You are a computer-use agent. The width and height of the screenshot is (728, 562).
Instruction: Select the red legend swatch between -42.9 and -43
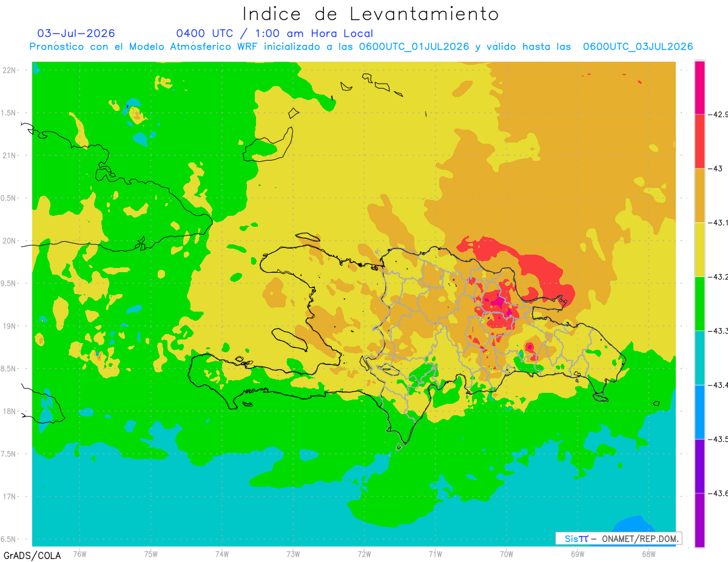click(699, 141)
